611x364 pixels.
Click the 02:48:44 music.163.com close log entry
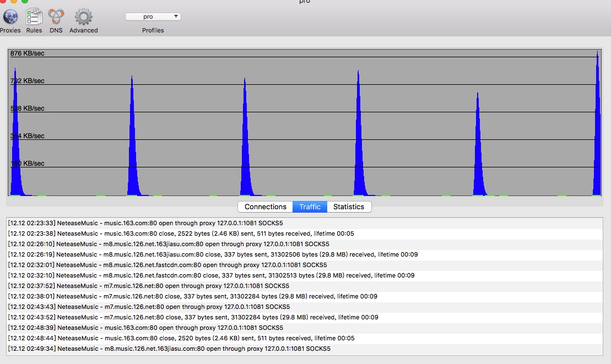181,338
